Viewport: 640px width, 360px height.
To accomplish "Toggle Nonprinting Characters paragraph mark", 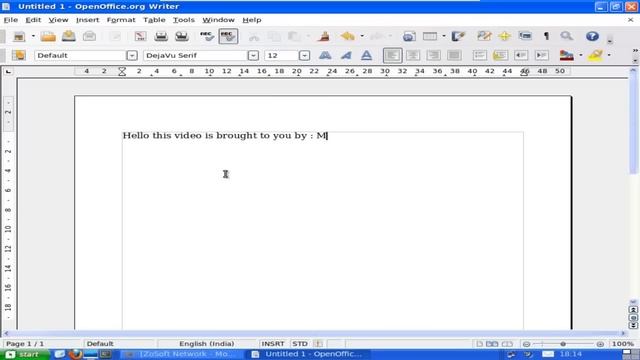I will (546, 36).
